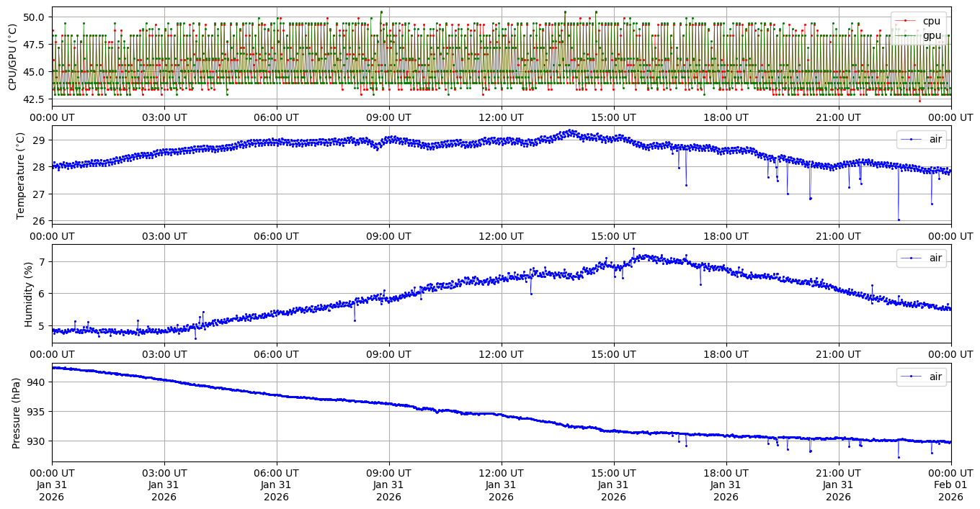Viewport: 980px width, 509px height.
Task: Select the 12:00 UT Jan 31 bottom tick label
Action: (x=501, y=485)
